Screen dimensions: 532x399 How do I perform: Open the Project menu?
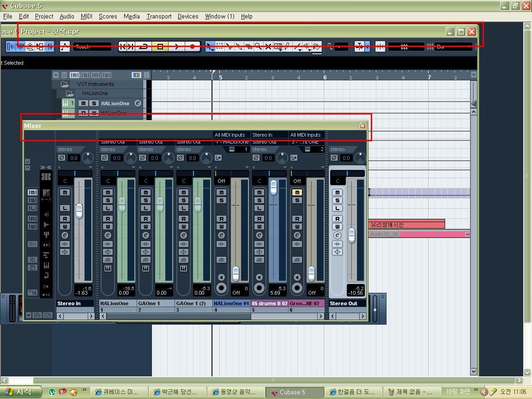tap(44, 16)
